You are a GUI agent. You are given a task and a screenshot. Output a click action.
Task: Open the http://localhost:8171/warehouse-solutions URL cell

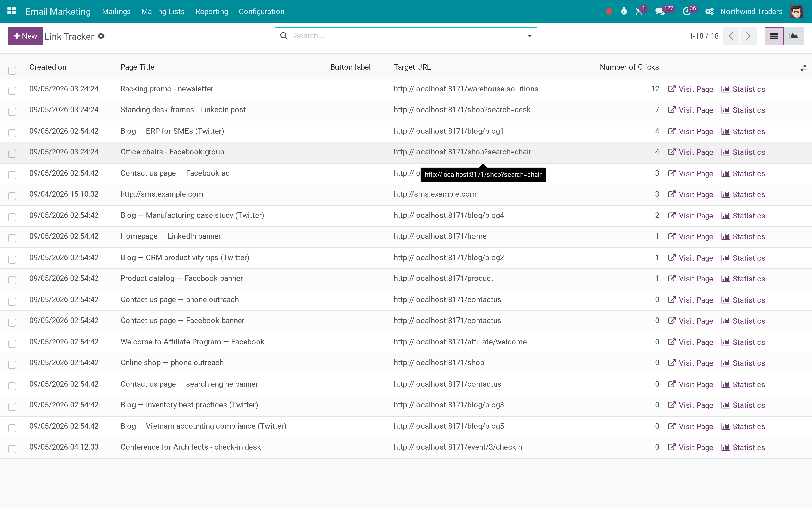(466, 89)
